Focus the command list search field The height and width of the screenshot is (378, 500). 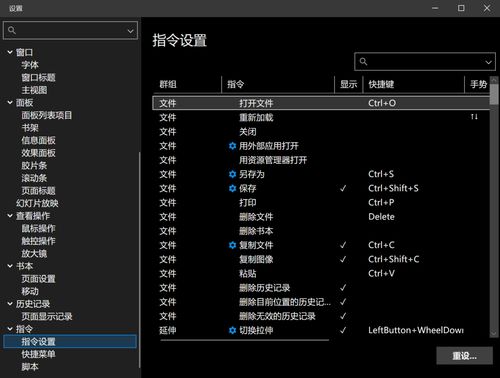click(x=425, y=62)
